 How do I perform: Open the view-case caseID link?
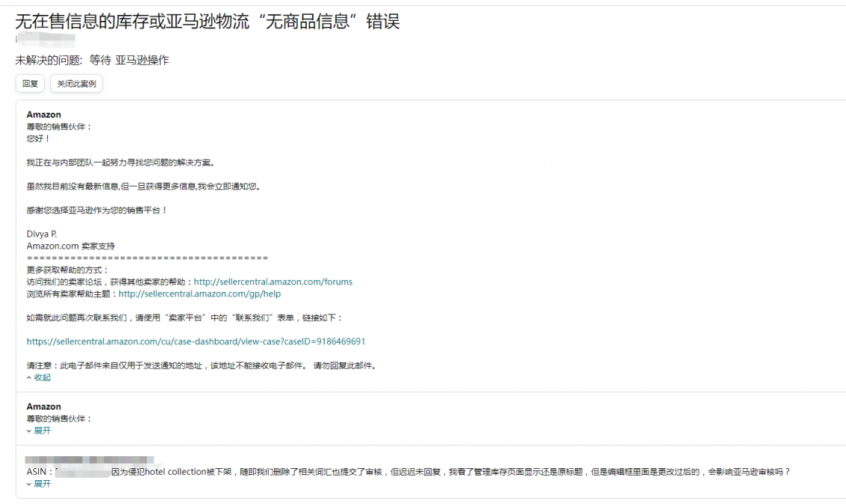[x=196, y=341]
